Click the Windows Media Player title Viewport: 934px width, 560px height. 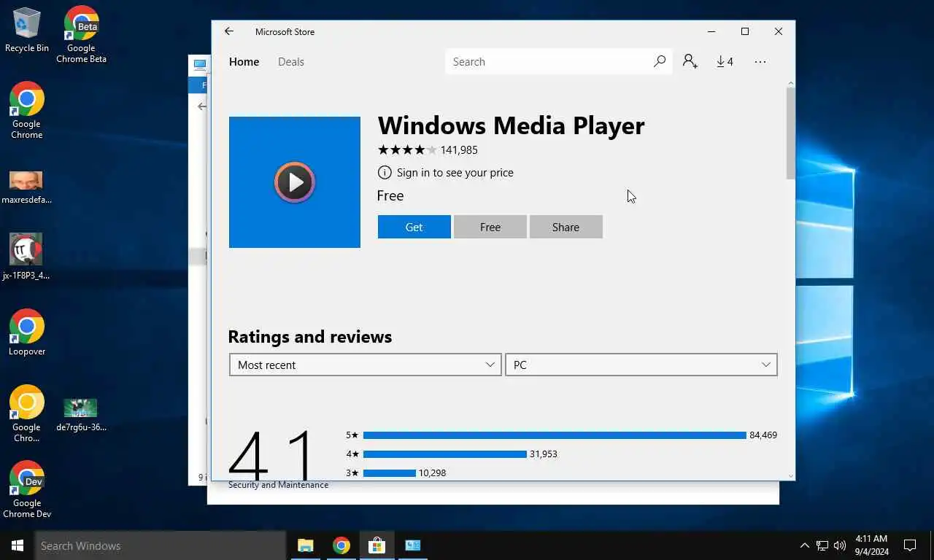coord(511,125)
